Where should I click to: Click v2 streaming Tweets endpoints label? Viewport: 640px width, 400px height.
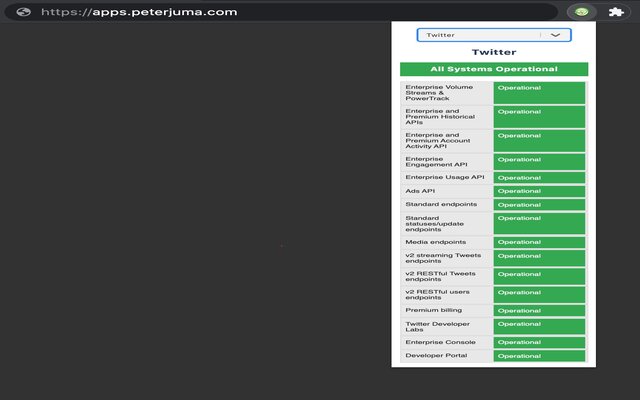[x=446, y=259]
